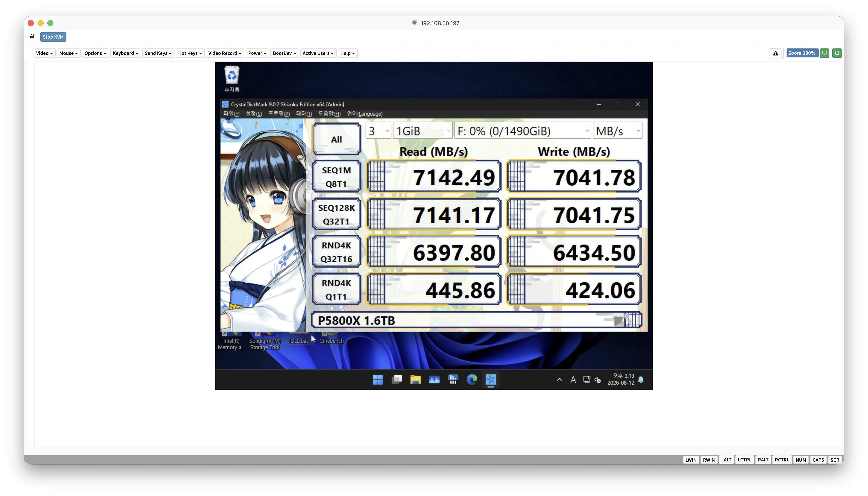868x496 pixels.
Task: Click the Stop KVM button
Action: (53, 37)
